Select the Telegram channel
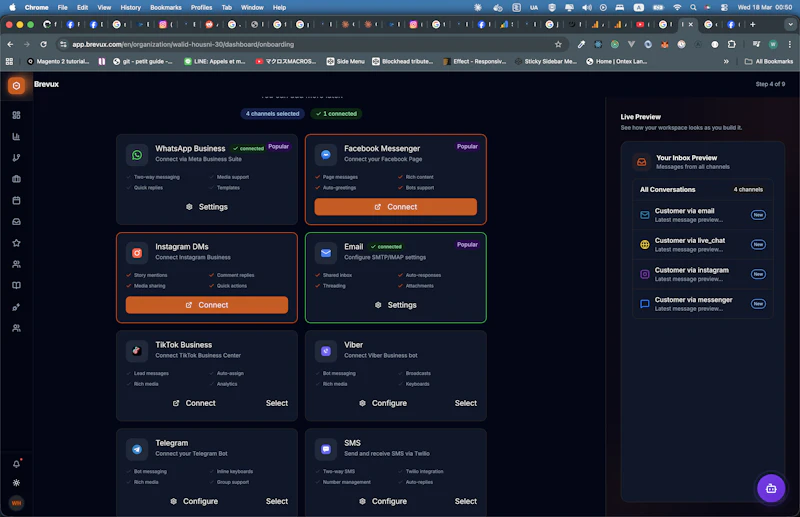 point(277,501)
